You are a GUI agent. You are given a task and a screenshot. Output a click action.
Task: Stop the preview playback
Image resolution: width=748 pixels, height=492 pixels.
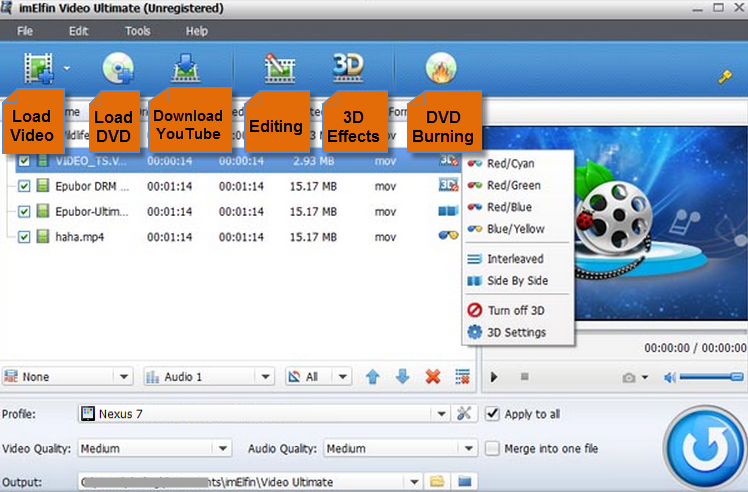[x=525, y=377]
